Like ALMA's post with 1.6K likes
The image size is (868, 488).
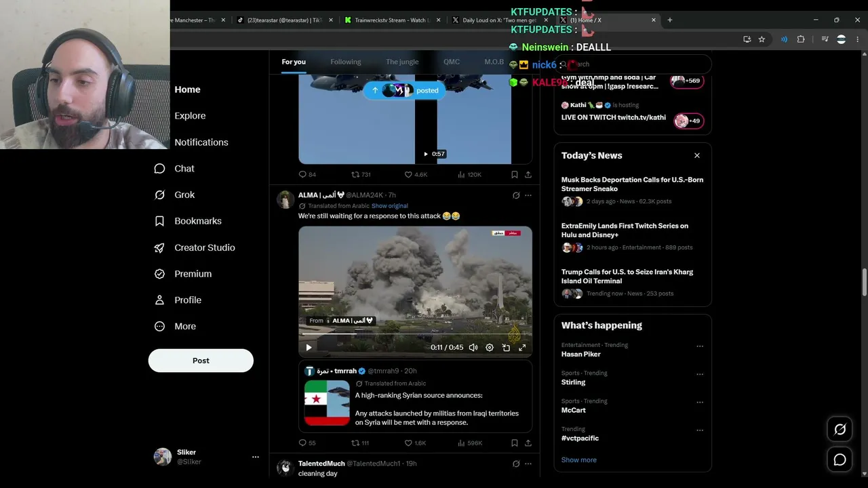click(408, 443)
